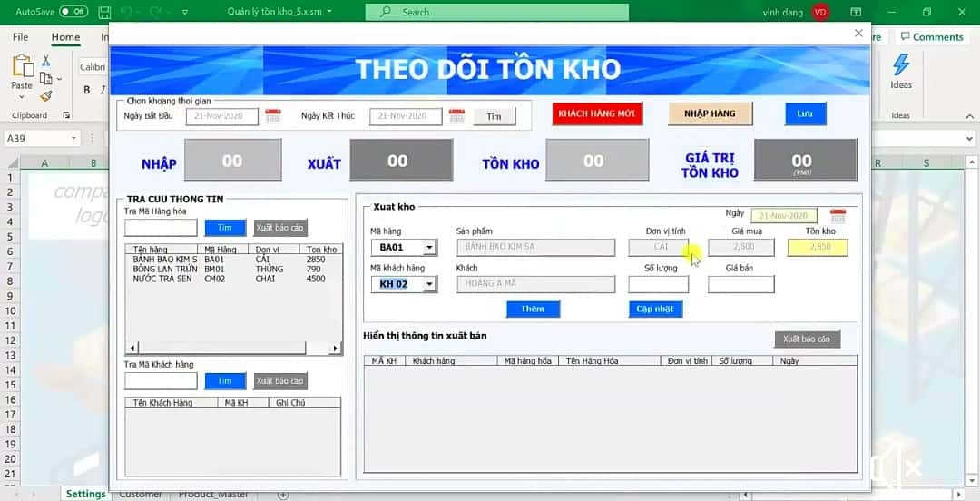Image resolution: width=980 pixels, height=501 pixels.
Task: Switch to the Home ribbon tab
Action: pyautogui.click(x=65, y=37)
